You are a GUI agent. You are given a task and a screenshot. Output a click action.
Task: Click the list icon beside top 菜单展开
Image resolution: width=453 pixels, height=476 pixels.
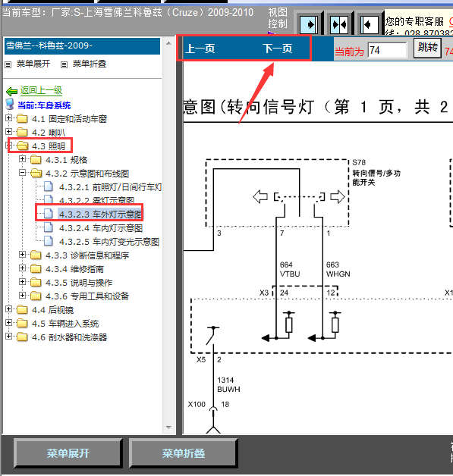pos(8,64)
